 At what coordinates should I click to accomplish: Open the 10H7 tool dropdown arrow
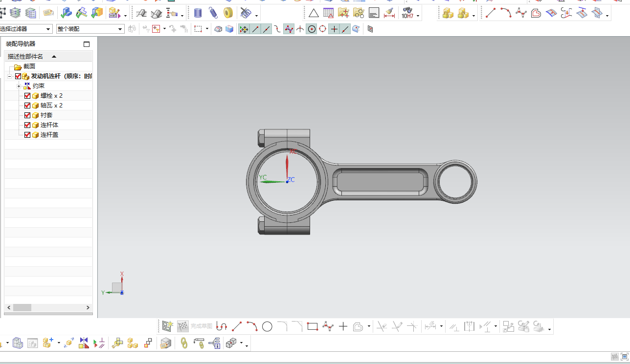point(418,16)
